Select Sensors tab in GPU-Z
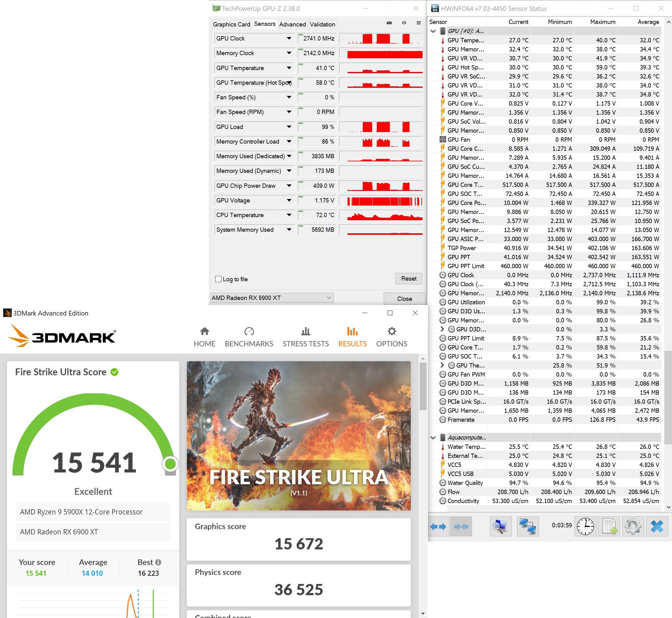The width and height of the screenshot is (672, 618). (x=264, y=24)
